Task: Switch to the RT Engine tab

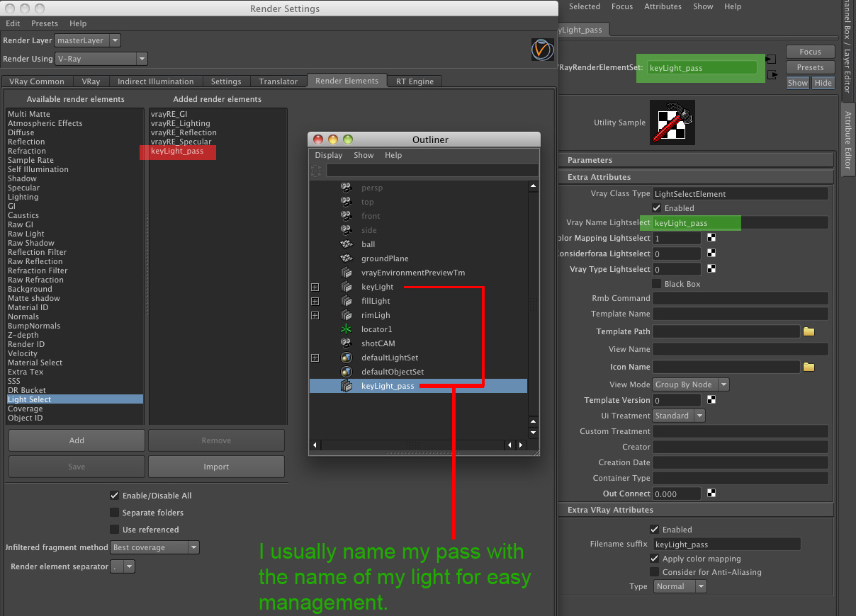Action: pos(415,81)
